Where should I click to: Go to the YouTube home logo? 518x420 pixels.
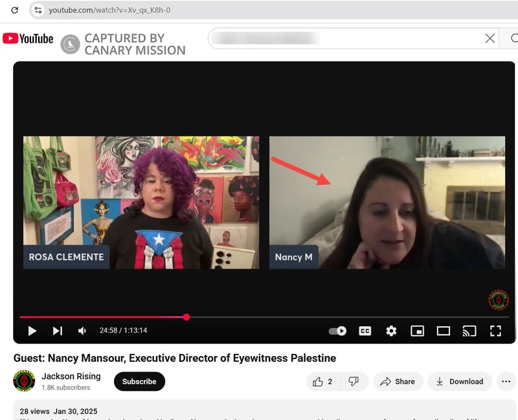[28, 39]
